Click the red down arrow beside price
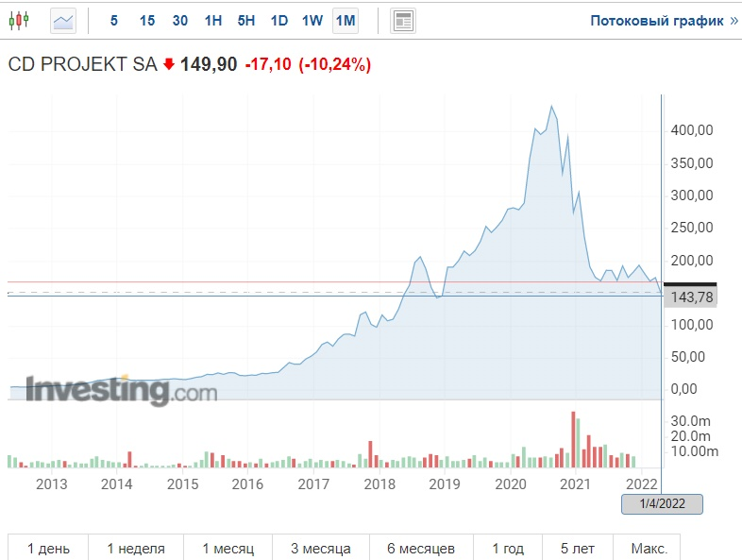Image resolution: width=742 pixels, height=560 pixels. 169,64
